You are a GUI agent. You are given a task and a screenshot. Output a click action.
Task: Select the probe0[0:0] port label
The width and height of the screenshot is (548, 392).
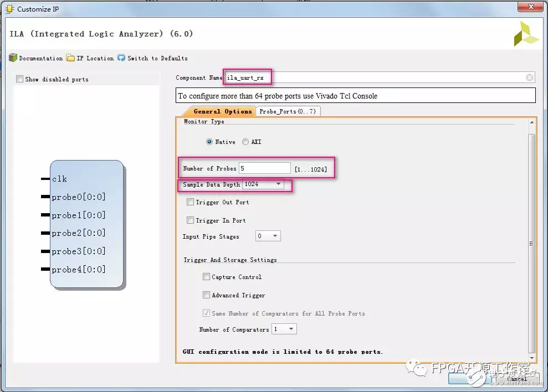[x=79, y=197]
